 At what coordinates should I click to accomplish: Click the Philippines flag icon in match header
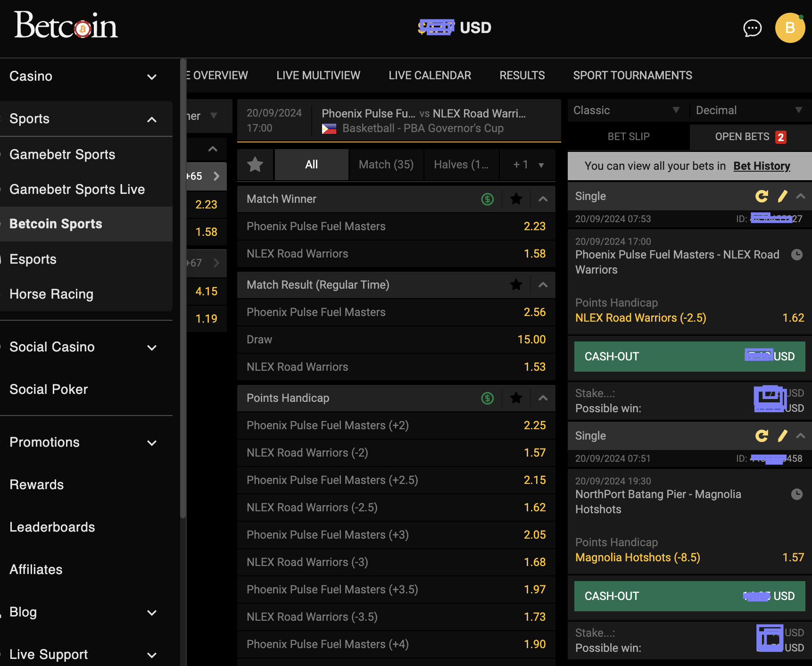coord(329,129)
